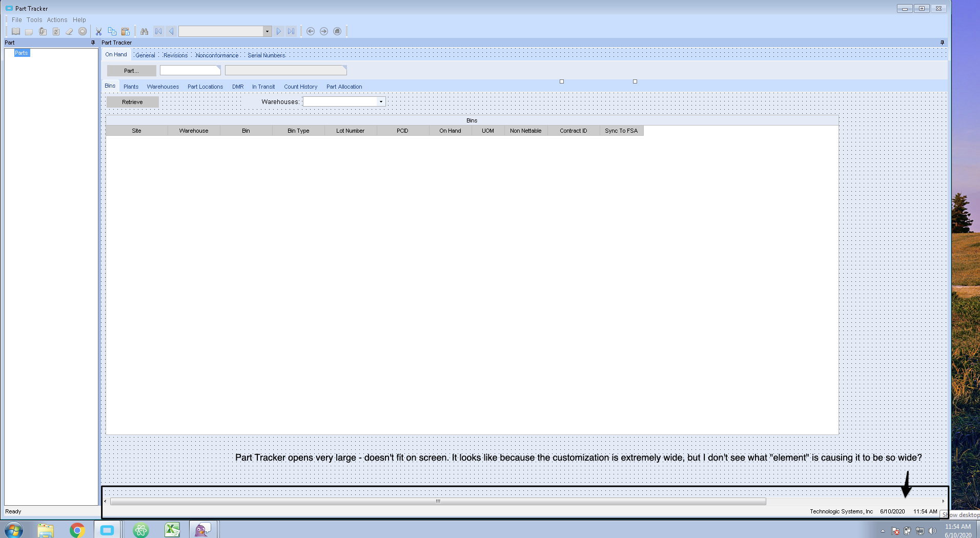Sort the grid by Contract ID column
The height and width of the screenshot is (538, 980).
click(574, 131)
